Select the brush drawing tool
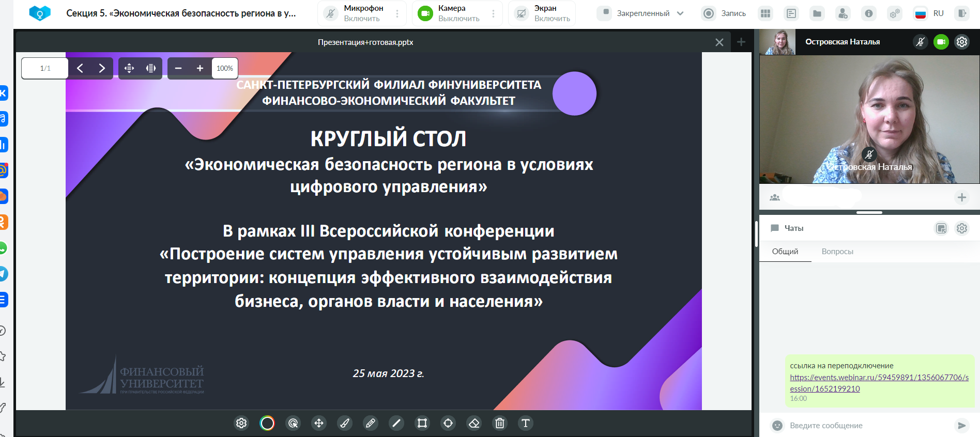This screenshot has height=437, width=980. pos(345,423)
